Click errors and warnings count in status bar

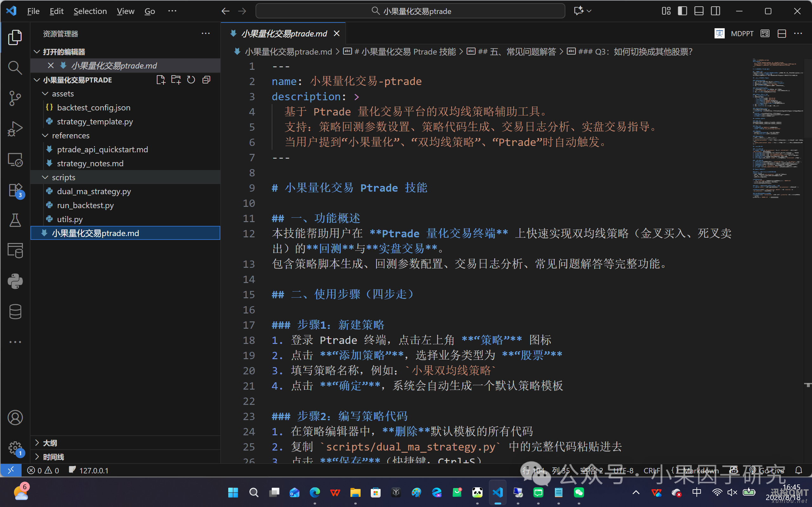[43, 470]
